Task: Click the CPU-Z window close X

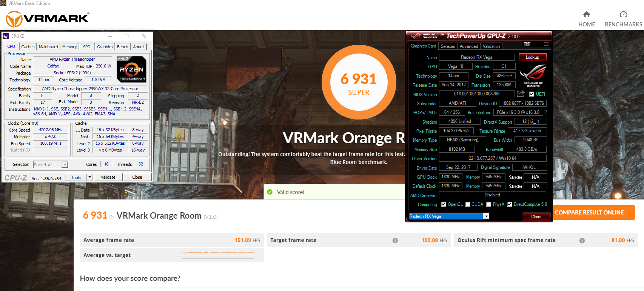Action: pyautogui.click(x=144, y=36)
